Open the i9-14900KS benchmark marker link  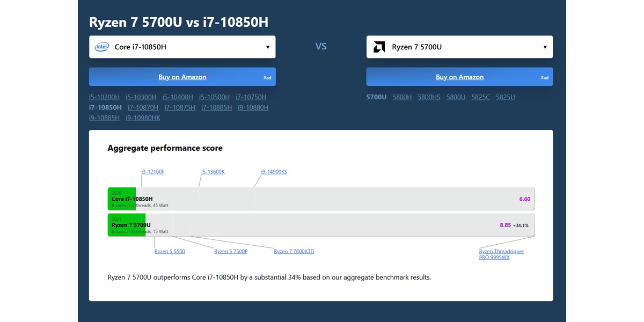click(274, 172)
